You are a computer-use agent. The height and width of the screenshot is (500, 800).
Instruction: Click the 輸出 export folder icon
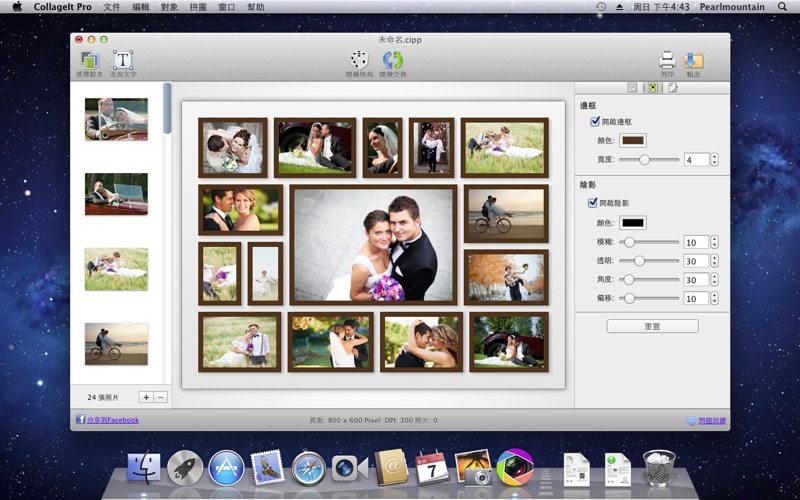693,60
